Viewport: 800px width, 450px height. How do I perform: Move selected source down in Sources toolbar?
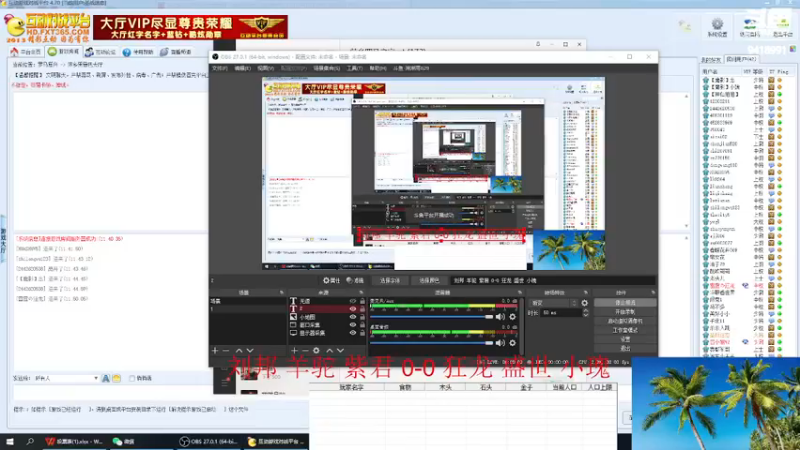[340, 351]
